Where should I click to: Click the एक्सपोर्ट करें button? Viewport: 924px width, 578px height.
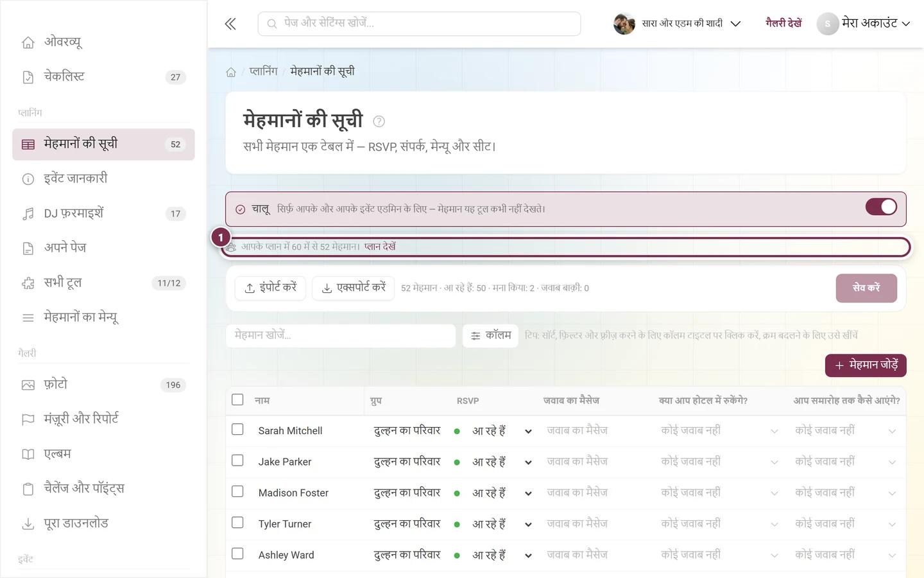tap(353, 288)
